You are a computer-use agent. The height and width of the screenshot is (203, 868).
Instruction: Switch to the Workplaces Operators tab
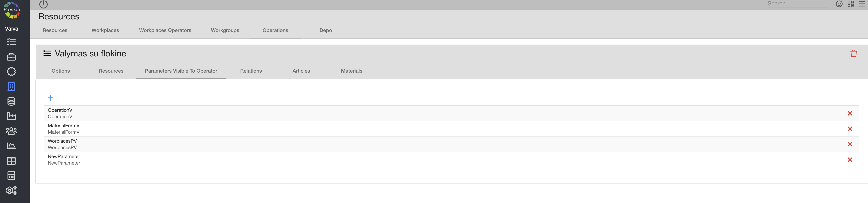[x=165, y=30]
